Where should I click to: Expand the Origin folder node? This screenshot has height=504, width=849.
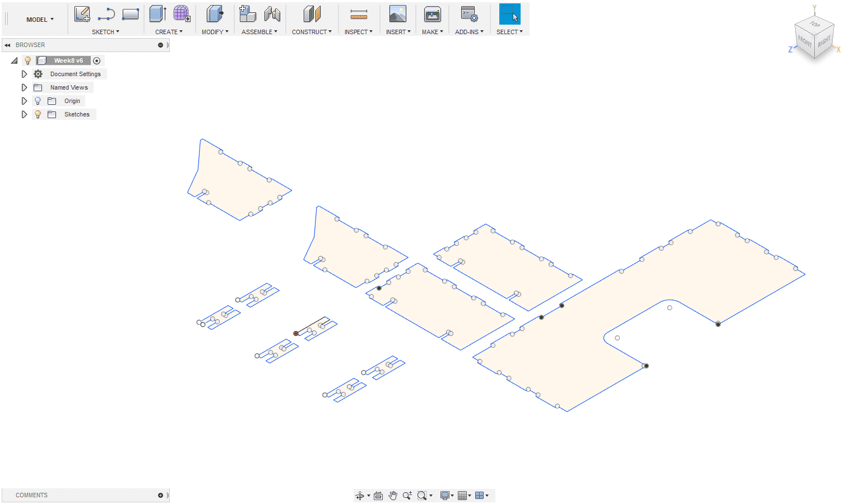click(x=24, y=101)
